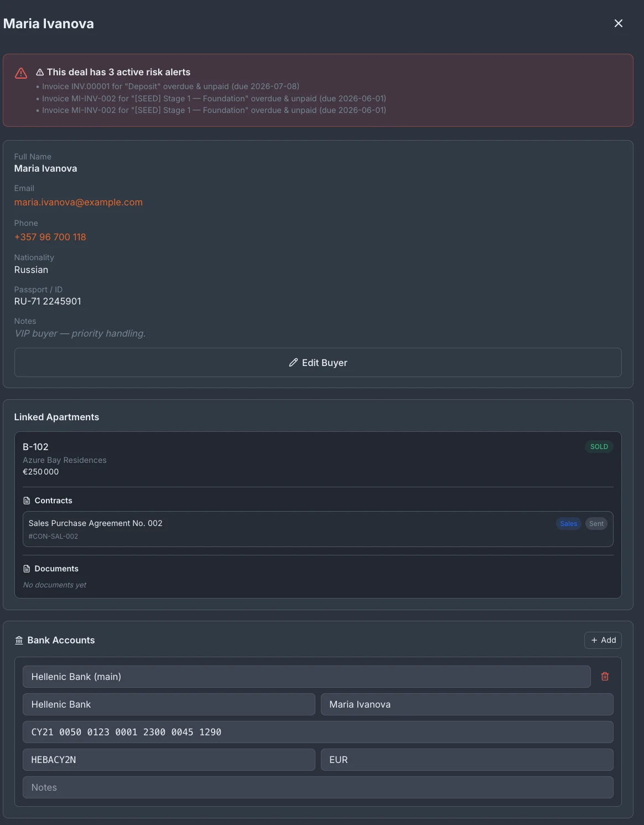644x825 pixels.
Task: Click Edit Buyer button
Action: click(x=318, y=363)
